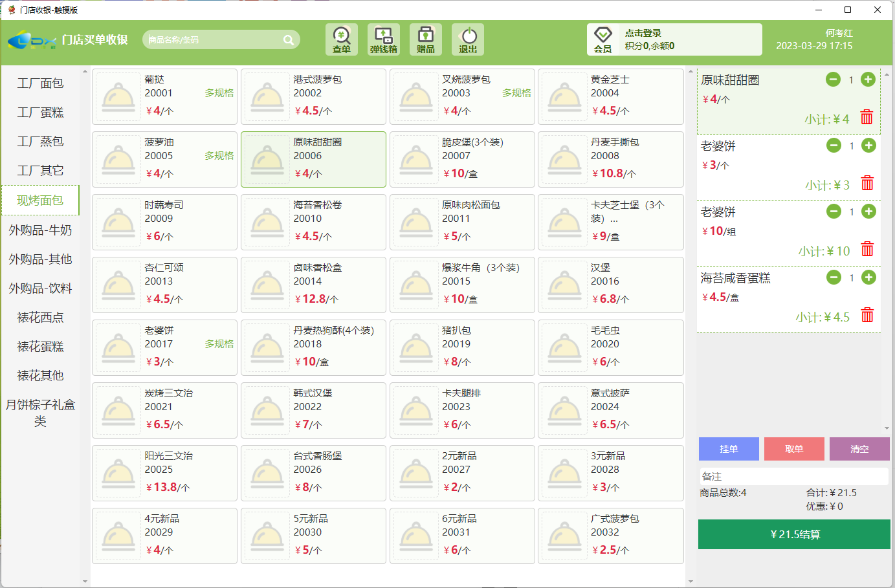895x588 pixels.
Task: Increase quantity of 原味甜甜圈 in cart
Action: (868, 80)
